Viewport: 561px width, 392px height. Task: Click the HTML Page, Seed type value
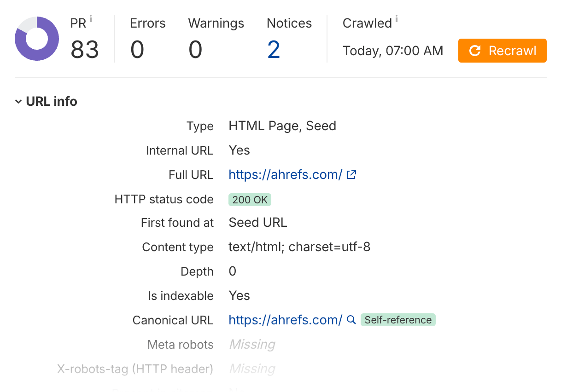[282, 126]
